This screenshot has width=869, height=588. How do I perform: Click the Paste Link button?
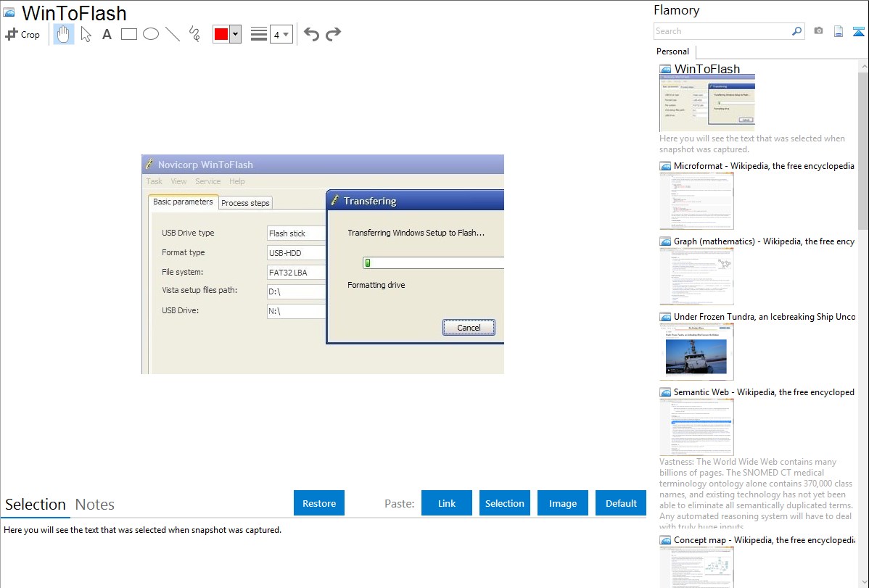(x=447, y=503)
